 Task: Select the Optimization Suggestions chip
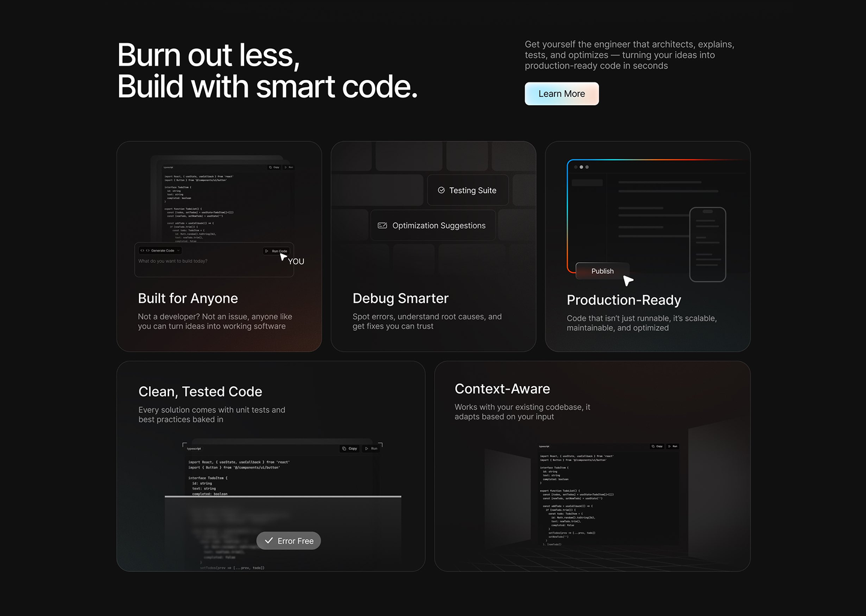(x=432, y=226)
